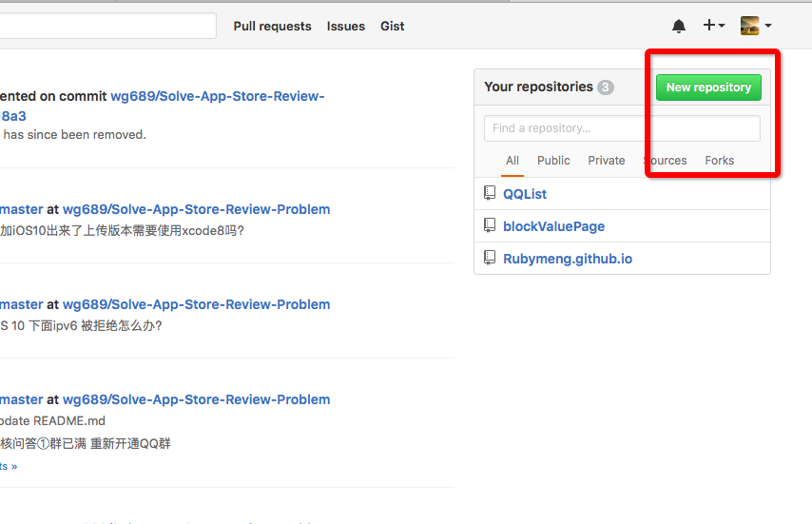Open the commit link wg689/Solve-App-Store-Review-
The image size is (812, 524).
pos(218,96)
